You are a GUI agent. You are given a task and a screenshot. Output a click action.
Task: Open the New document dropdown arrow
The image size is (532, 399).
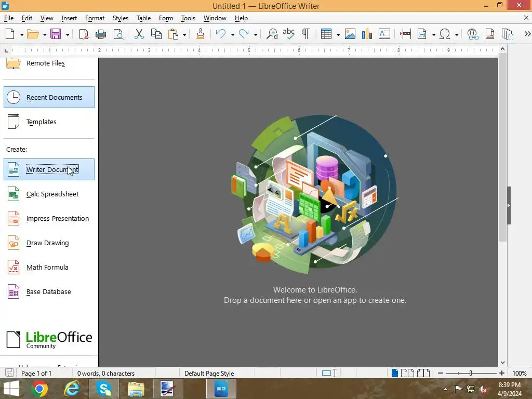(22, 35)
